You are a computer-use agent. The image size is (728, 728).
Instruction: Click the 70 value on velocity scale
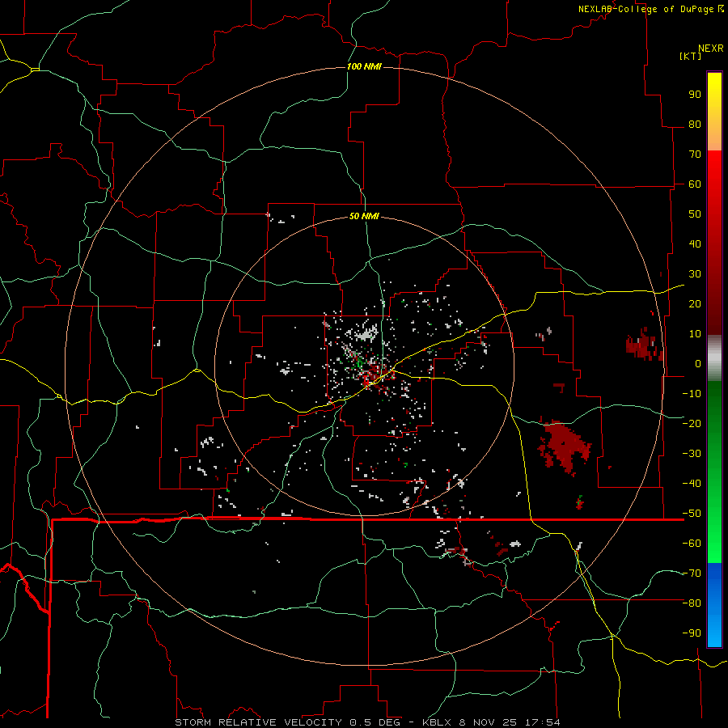(x=695, y=154)
